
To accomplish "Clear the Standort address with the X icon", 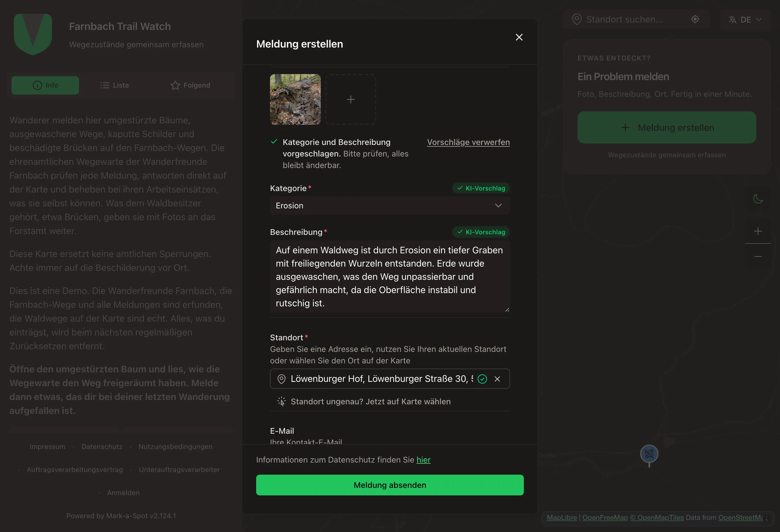I will [497, 379].
